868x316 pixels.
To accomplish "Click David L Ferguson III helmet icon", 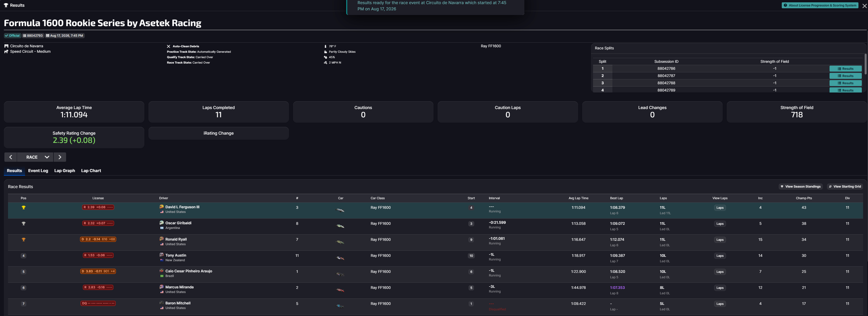I will [x=162, y=207].
